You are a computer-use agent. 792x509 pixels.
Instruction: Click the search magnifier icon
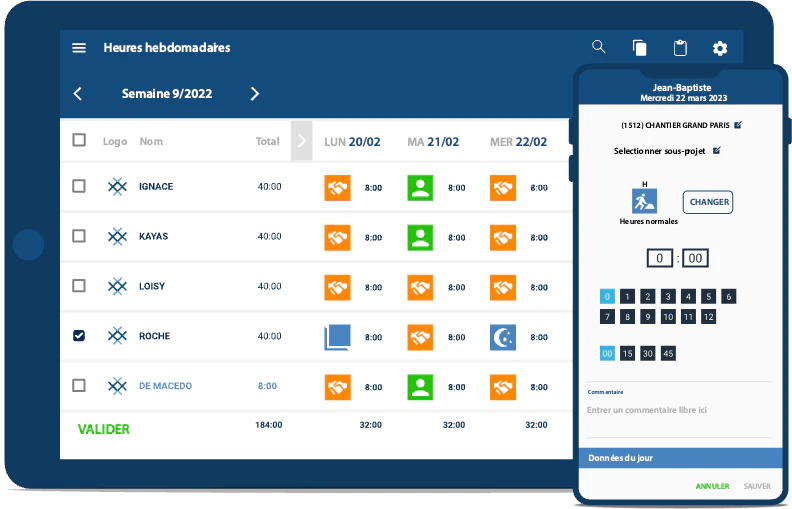599,47
